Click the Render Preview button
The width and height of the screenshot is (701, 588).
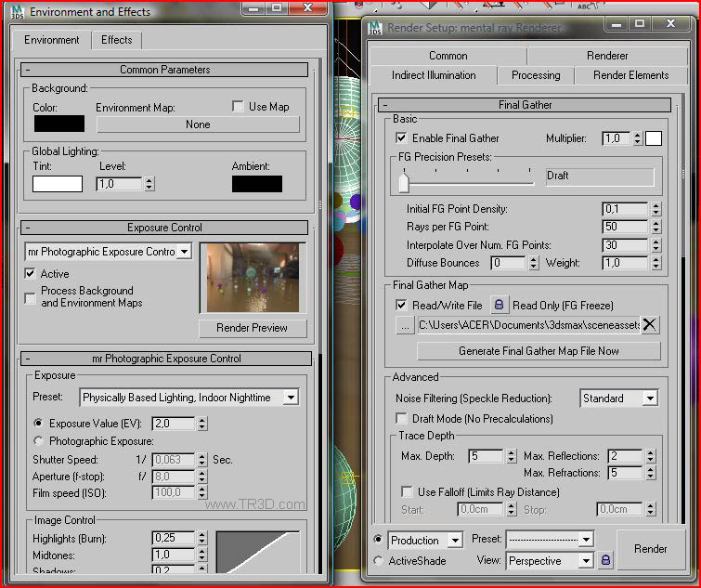(x=253, y=328)
